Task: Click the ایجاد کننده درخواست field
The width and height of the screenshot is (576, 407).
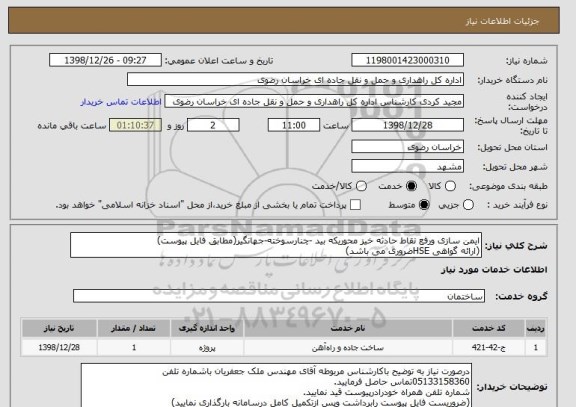Action: (314, 102)
